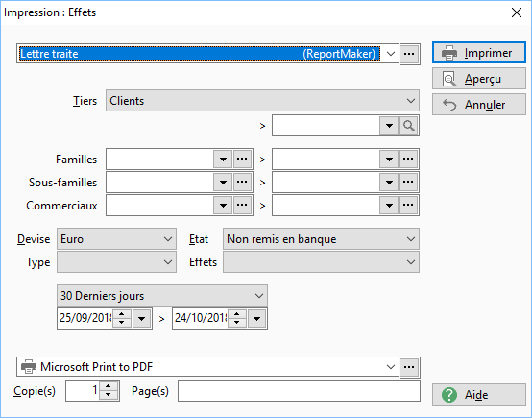Open the Type dropdown
The height and width of the screenshot is (418, 532).
116,261
